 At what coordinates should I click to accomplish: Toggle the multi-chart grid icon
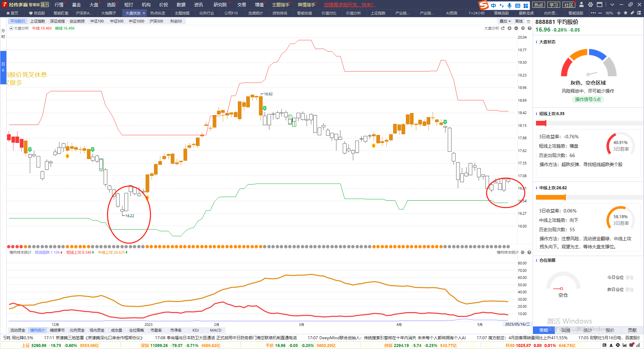click(x=529, y=21)
